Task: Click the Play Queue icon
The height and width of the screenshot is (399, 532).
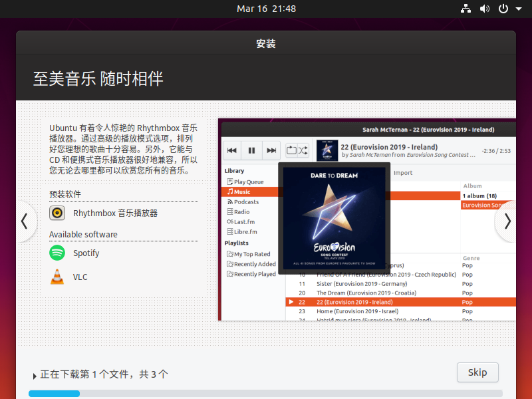Action: coord(230,182)
